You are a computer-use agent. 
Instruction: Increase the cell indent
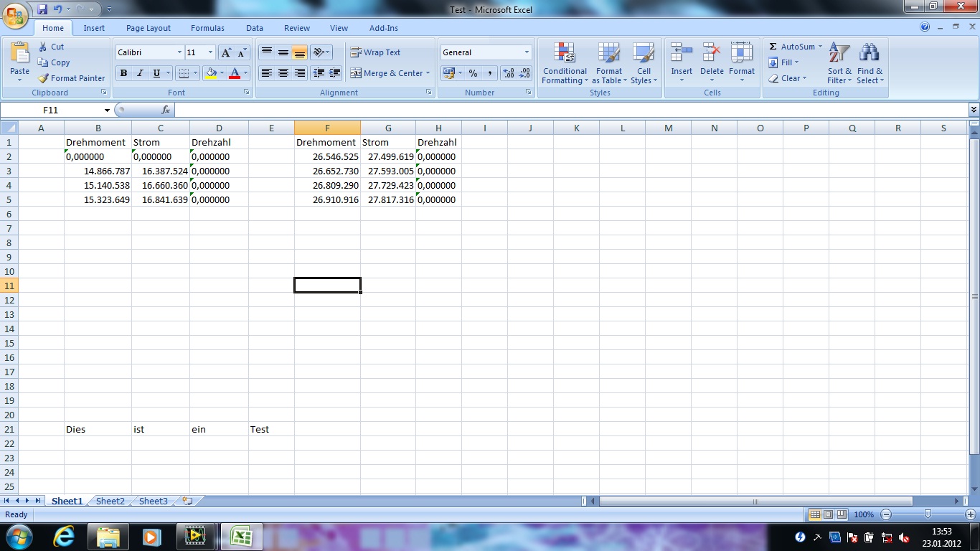(334, 73)
